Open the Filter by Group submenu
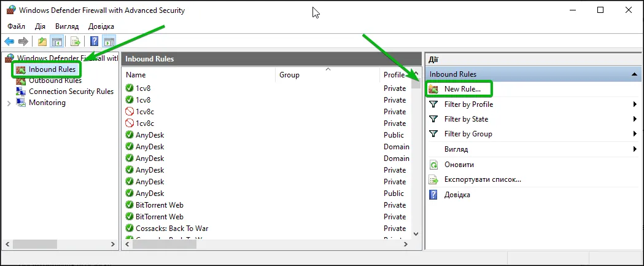644x266 pixels. [533, 134]
